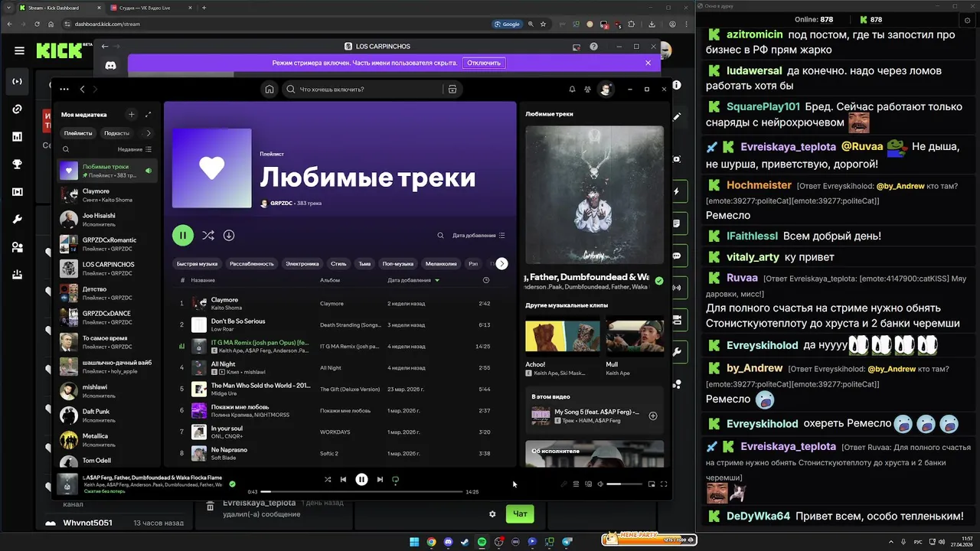This screenshot has height=551, width=980.
Task: Dismiss the Discord streamer mode banner
Action: pos(648,63)
